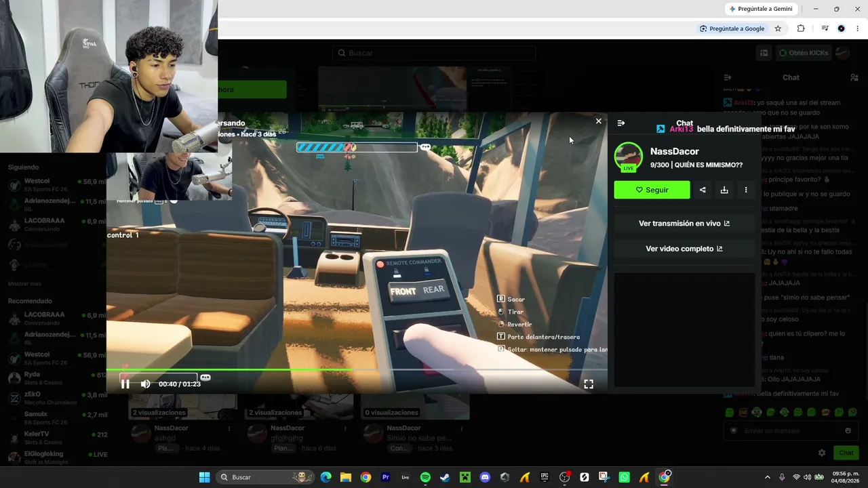
Task: Open options for the gfgjhgjhg clip
Action: [x=345, y=428]
